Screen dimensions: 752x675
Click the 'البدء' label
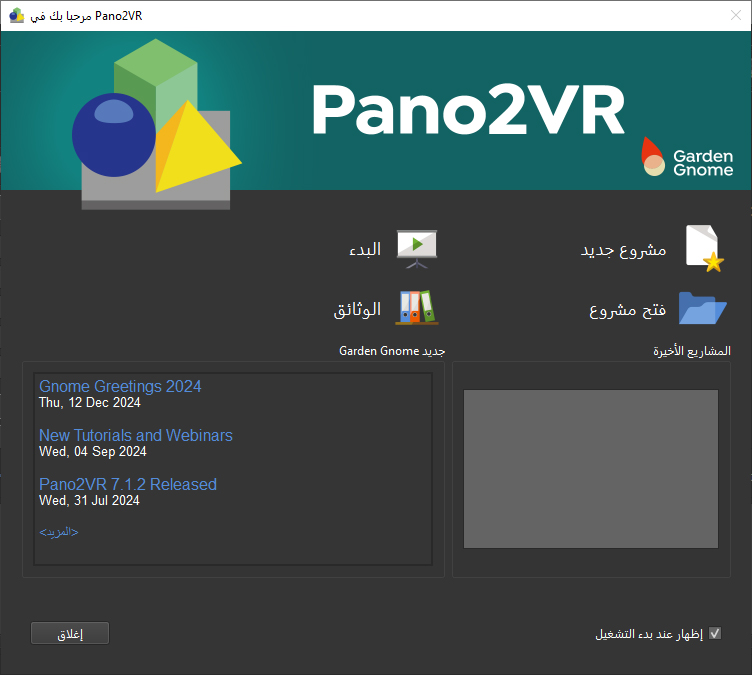click(365, 249)
